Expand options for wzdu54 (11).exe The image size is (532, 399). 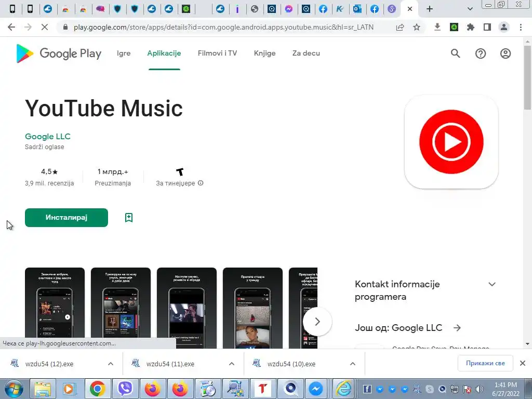(232, 364)
